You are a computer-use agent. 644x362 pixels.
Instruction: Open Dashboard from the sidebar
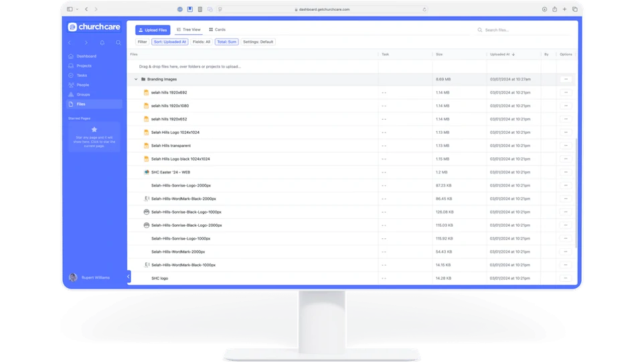point(94,56)
